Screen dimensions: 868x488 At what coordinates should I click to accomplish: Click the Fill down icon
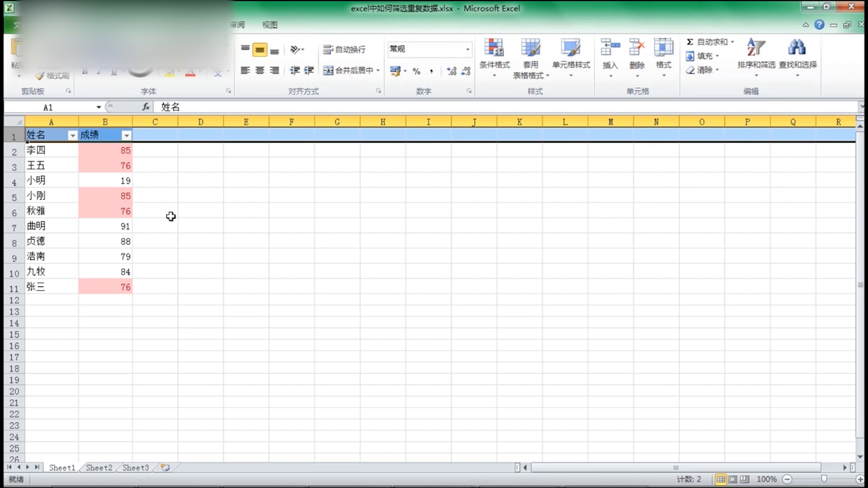coord(690,56)
